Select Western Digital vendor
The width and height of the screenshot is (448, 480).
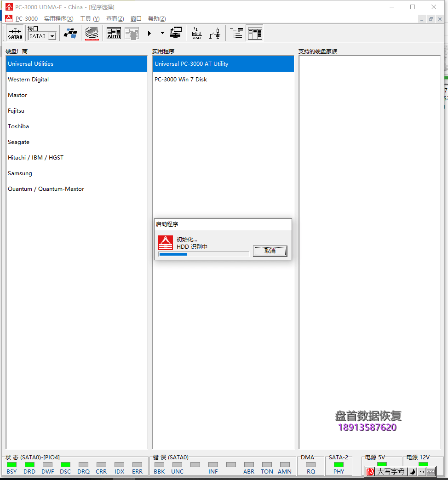pos(76,79)
